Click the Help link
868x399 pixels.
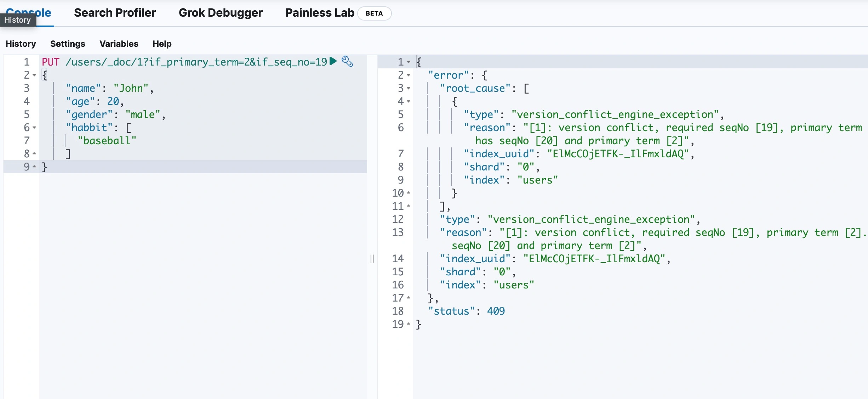162,44
